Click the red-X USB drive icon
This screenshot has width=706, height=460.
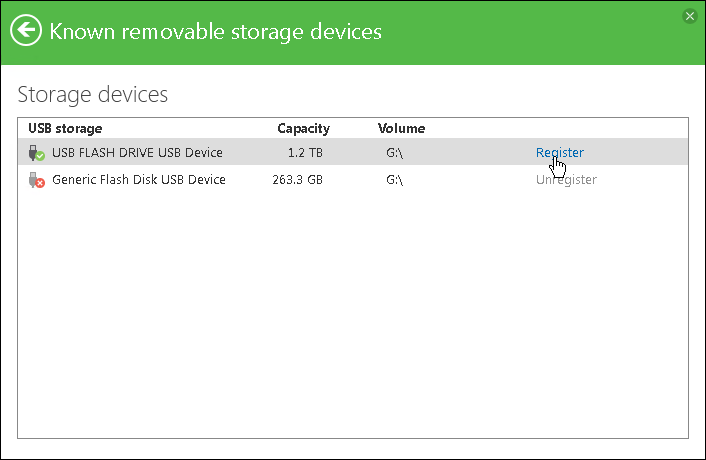tap(37, 180)
